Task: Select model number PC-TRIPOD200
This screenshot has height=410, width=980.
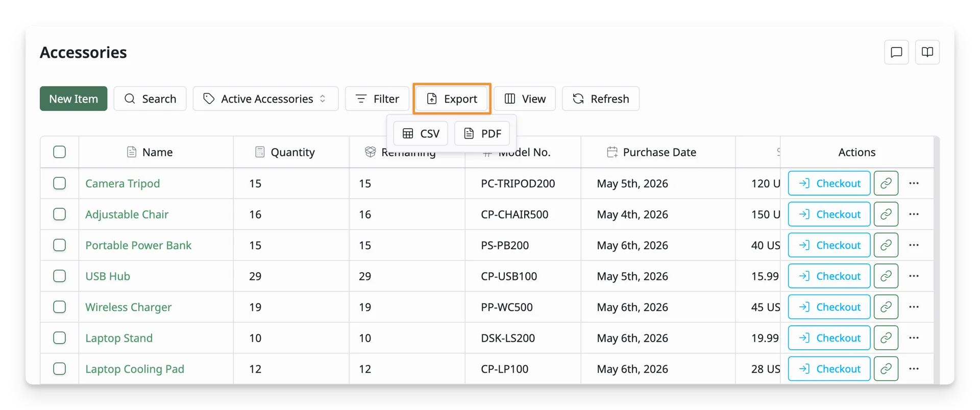Action: point(518,183)
